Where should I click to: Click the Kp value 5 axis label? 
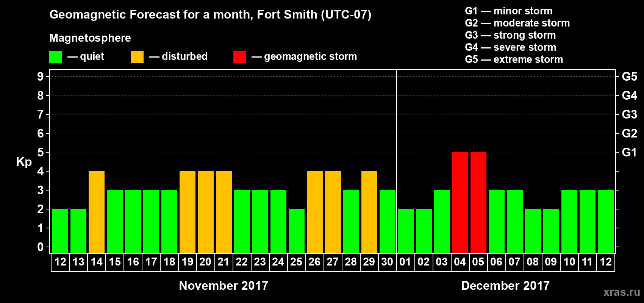coord(41,152)
